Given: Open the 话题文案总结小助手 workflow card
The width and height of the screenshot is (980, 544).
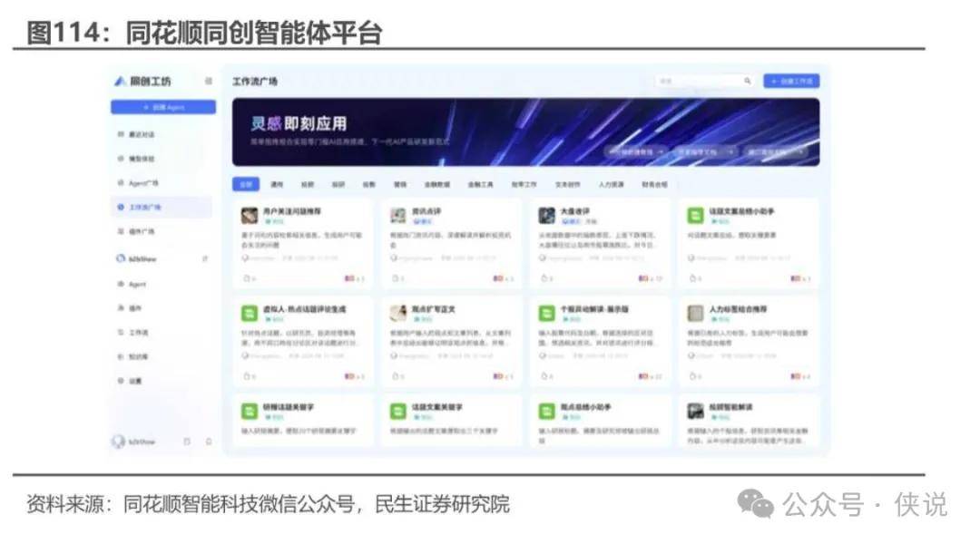Looking at the screenshot, I should coord(749,244).
